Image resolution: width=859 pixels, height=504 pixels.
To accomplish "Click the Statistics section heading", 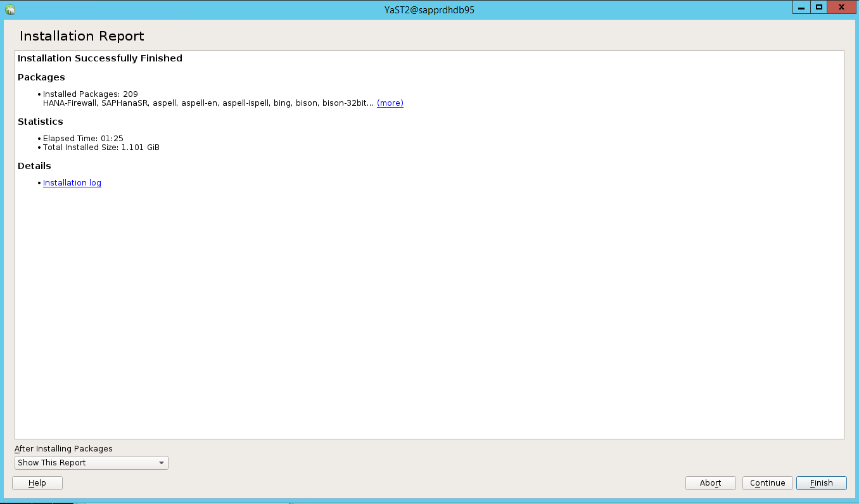I will [41, 122].
